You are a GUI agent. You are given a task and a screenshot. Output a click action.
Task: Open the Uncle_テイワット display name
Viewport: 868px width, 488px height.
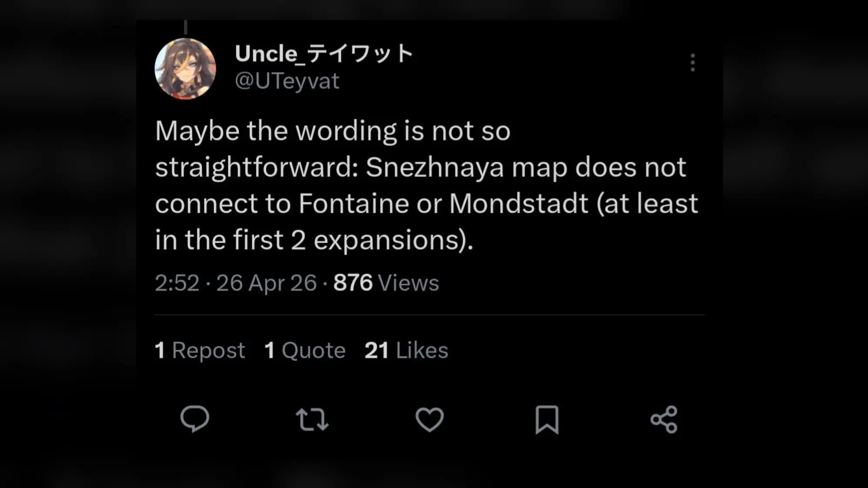(324, 53)
